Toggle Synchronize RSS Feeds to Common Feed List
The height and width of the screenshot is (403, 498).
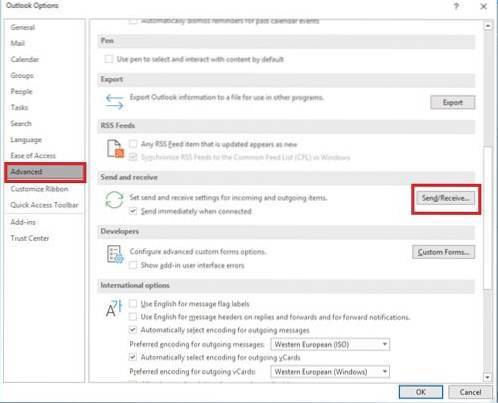pos(133,157)
